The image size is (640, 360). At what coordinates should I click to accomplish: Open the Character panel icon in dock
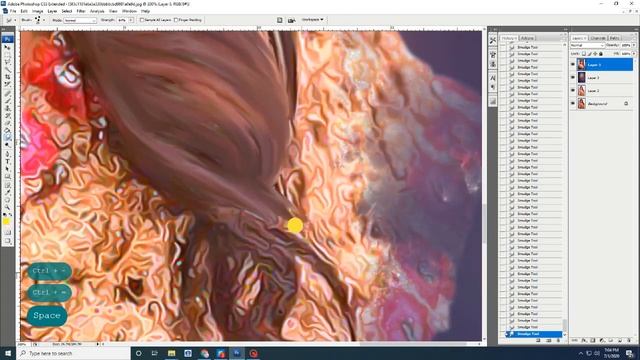pos(493,78)
